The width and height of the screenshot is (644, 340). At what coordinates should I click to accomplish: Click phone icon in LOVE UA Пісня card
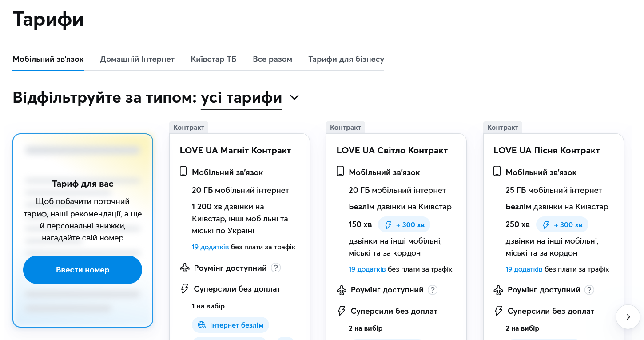pos(497,172)
